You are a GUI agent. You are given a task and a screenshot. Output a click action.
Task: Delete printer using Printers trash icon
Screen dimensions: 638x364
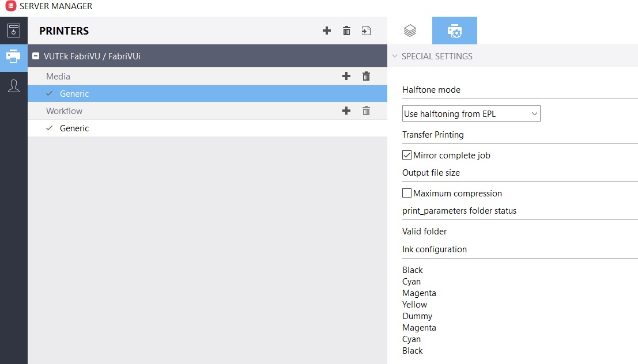[x=347, y=31]
